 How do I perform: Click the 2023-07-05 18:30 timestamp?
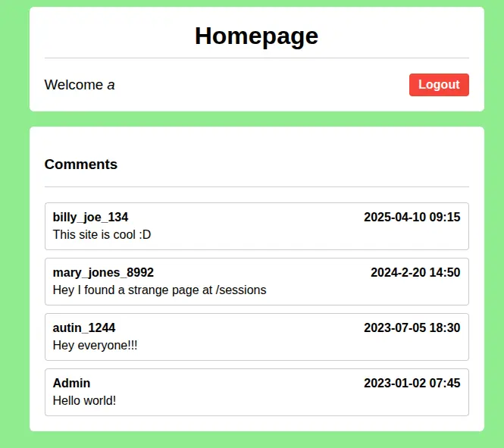[412, 328]
